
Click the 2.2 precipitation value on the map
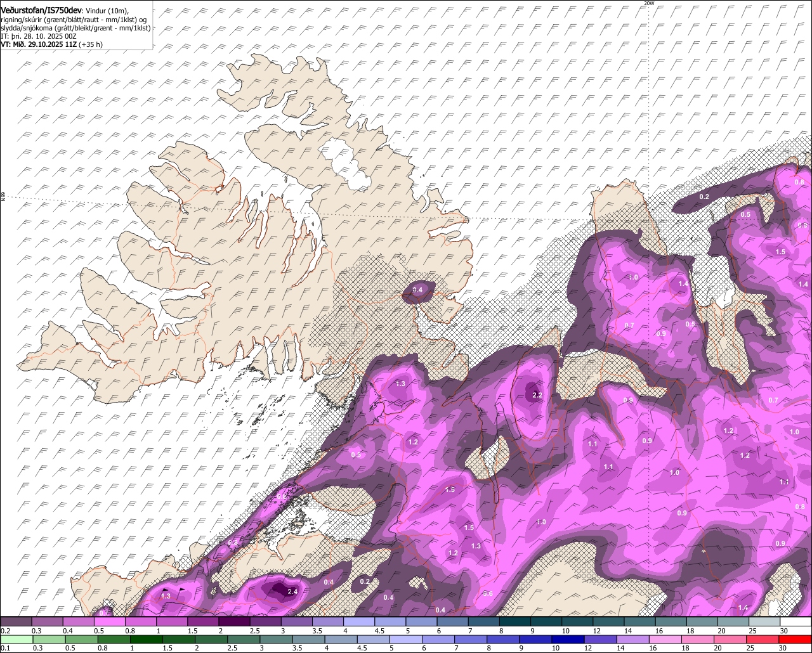537,395
